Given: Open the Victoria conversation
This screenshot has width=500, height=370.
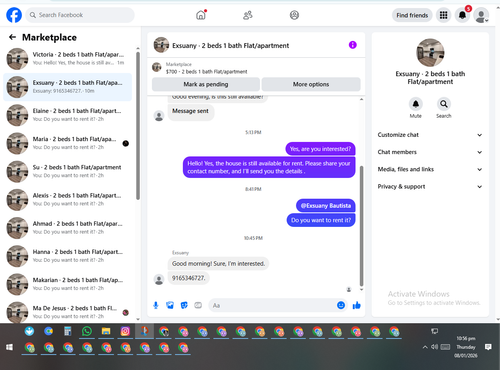Looking at the screenshot, I should tap(68, 59).
